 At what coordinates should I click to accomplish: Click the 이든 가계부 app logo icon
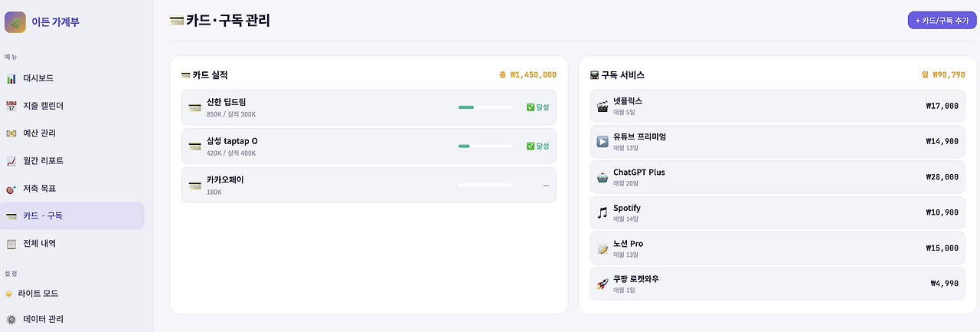pos(15,22)
